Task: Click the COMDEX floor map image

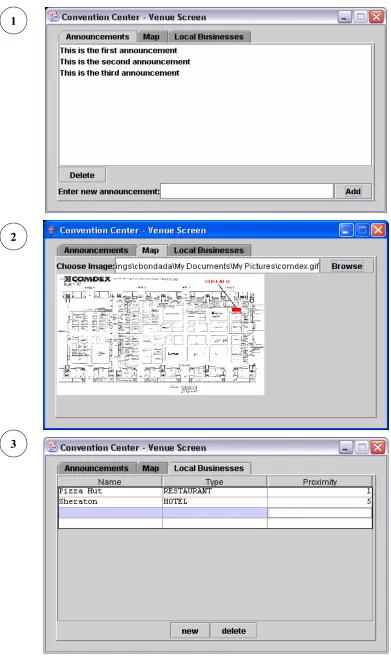Action: (x=161, y=334)
